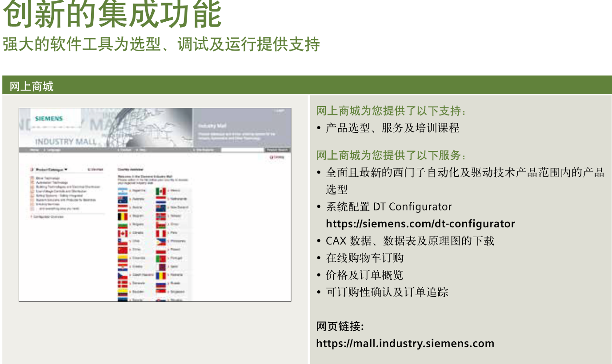The width and height of the screenshot is (612, 364).
Task: Click the Philippines flag
Action: click(161, 241)
